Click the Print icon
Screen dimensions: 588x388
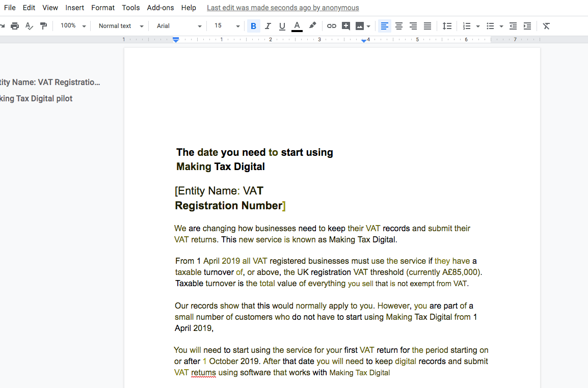tap(15, 26)
